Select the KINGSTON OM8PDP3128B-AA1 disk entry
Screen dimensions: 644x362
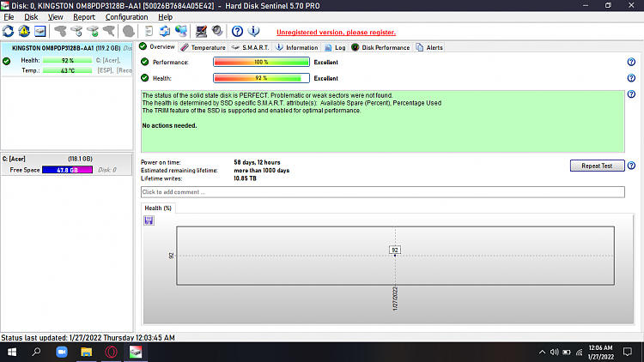point(66,59)
